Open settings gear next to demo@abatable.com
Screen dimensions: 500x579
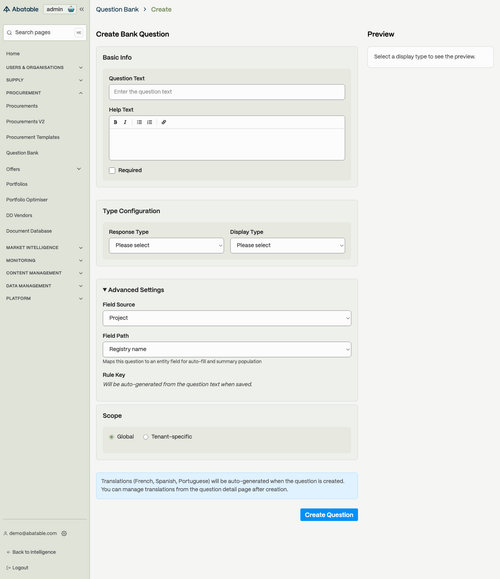click(x=64, y=533)
